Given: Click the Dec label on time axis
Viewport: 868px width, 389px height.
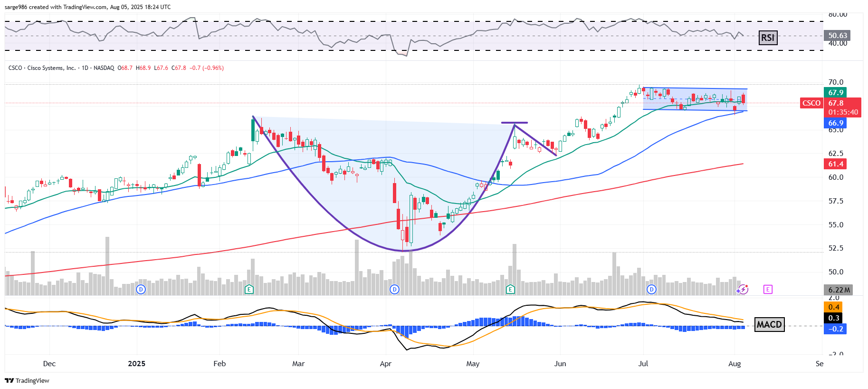Looking at the screenshot, I should tap(49, 364).
